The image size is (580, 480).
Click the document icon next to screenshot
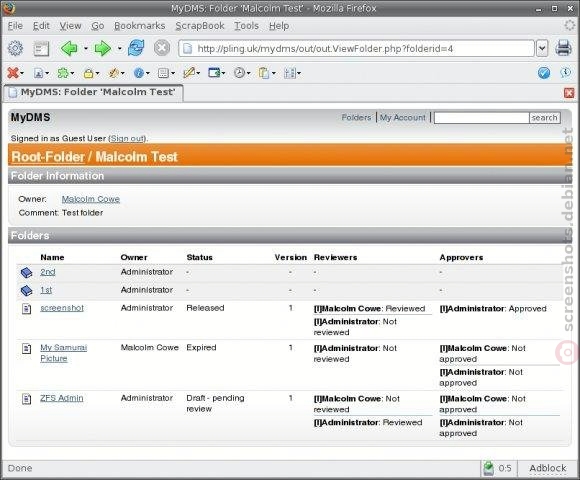[x=27, y=308]
